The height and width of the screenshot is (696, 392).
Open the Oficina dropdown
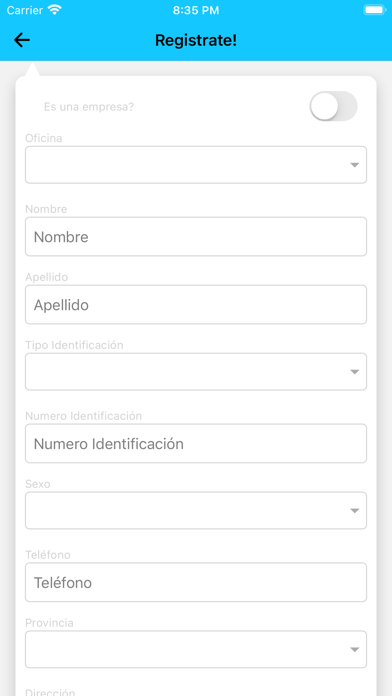point(196,165)
